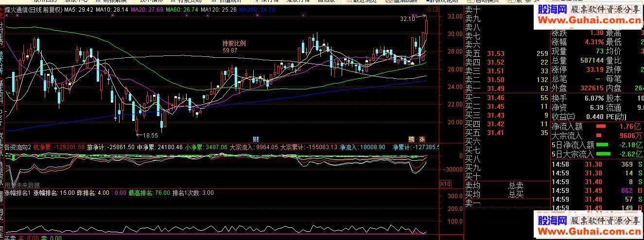Click the 涨幅排名: 15.00 value
The width and height of the screenshot is (644, 240).
click(x=53, y=193)
